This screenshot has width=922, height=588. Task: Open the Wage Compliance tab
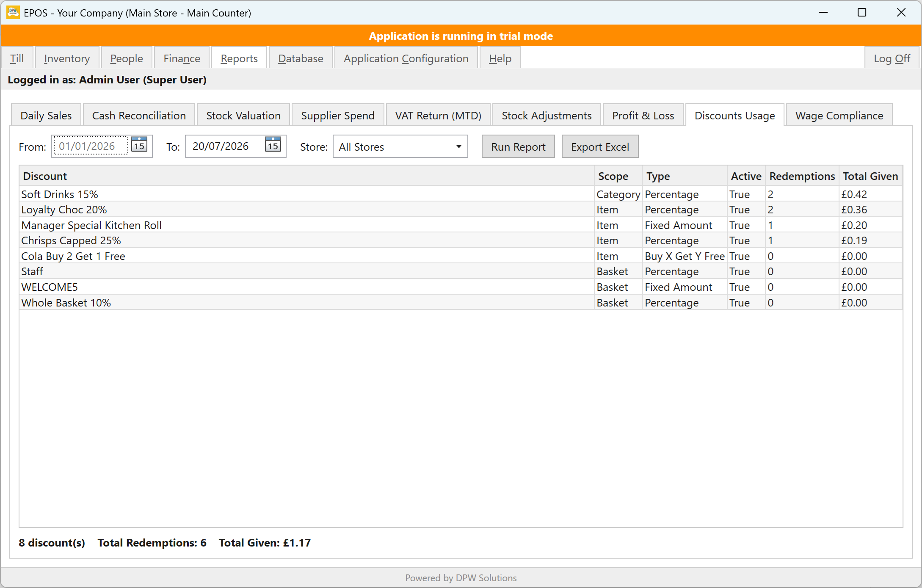[839, 115]
